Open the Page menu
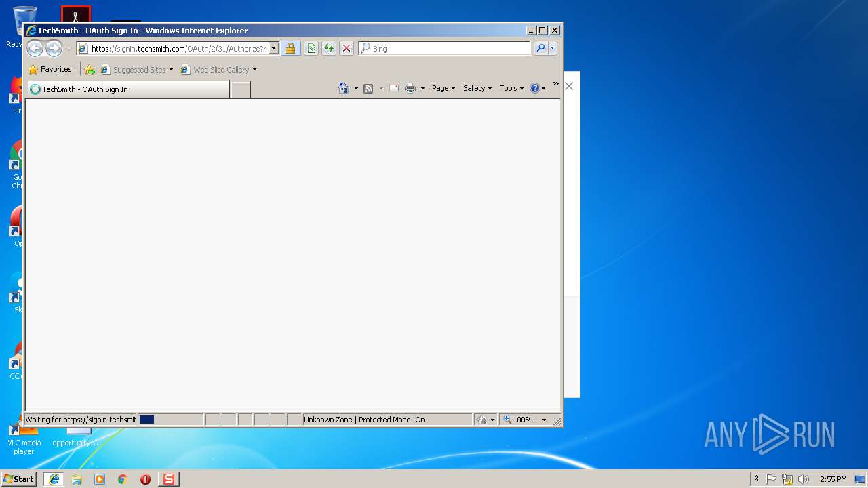The width and height of the screenshot is (868, 488). coord(443,88)
